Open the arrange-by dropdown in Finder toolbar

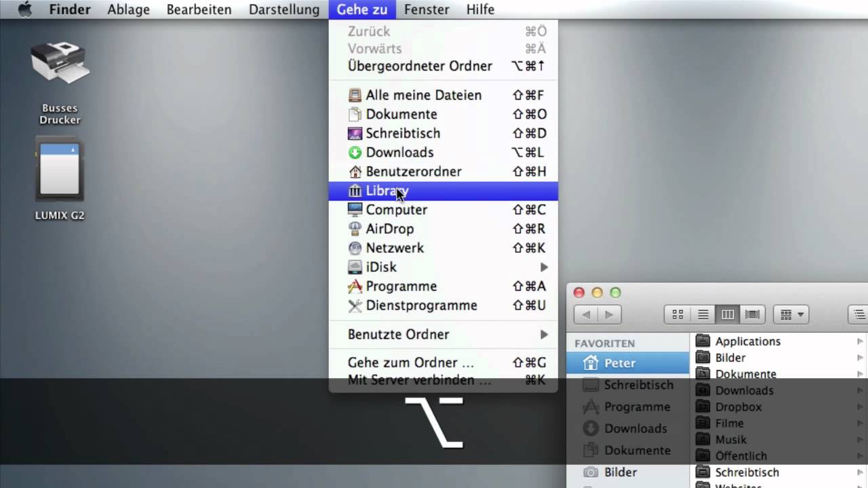coord(791,314)
